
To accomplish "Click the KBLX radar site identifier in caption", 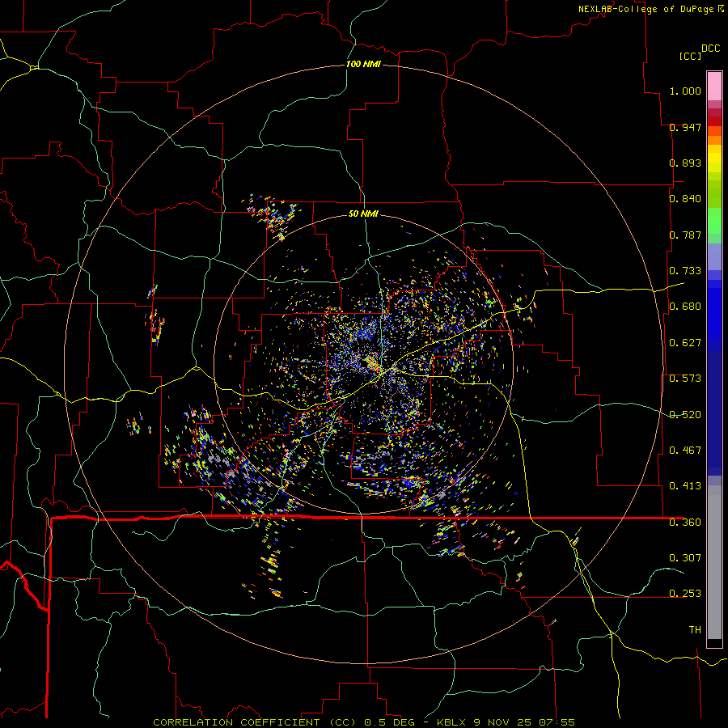I will [x=451, y=722].
